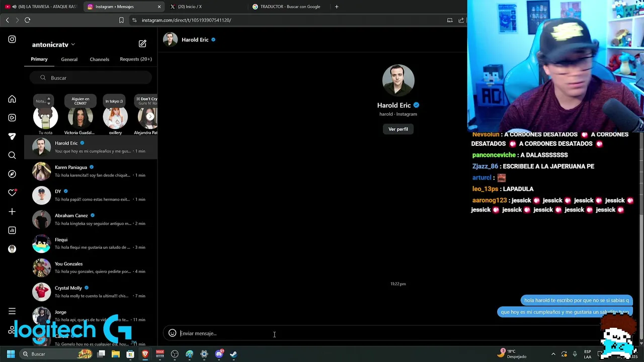Screen dimensions: 644x362
Task: Open Instagram home from logo icon
Action: 12,39
